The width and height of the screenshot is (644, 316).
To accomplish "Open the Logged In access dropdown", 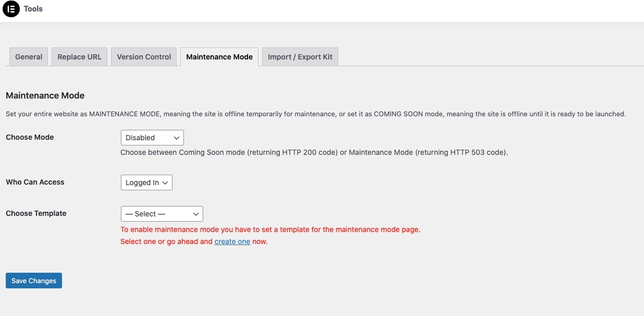I will click(x=146, y=183).
